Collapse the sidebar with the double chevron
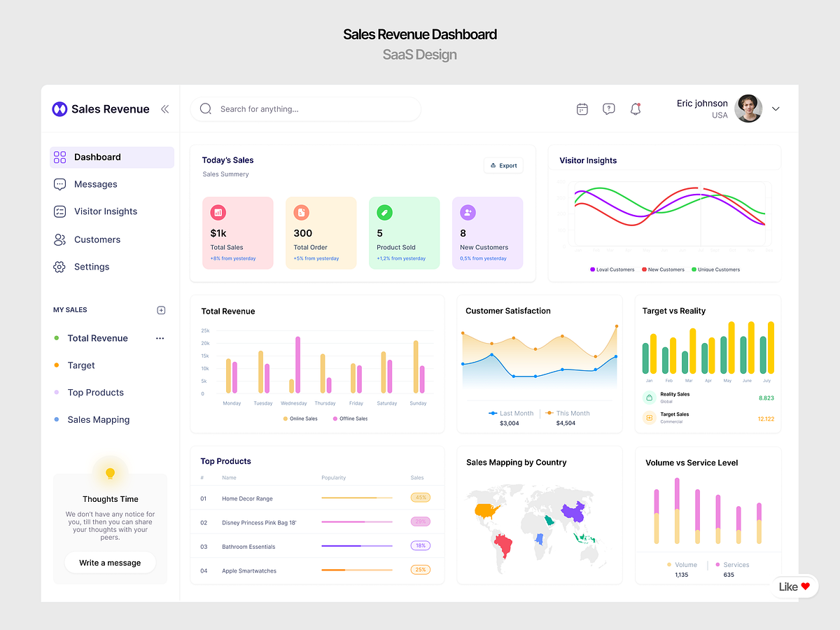This screenshot has width=840, height=630. tap(164, 108)
